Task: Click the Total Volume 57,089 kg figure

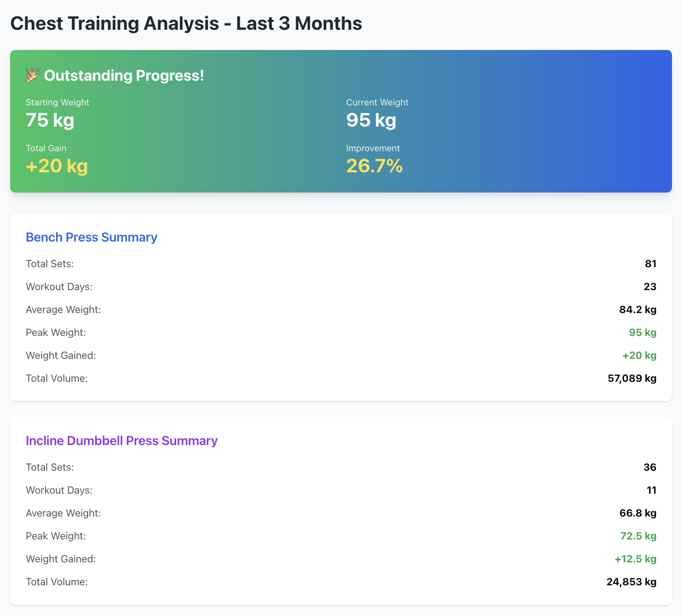Action: [x=632, y=378]
